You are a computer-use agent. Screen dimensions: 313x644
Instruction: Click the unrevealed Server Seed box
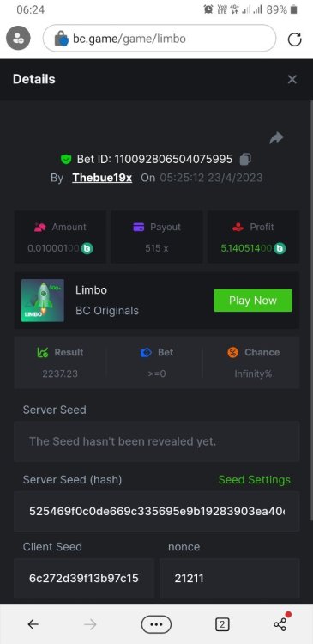click(x=157, y=441)
